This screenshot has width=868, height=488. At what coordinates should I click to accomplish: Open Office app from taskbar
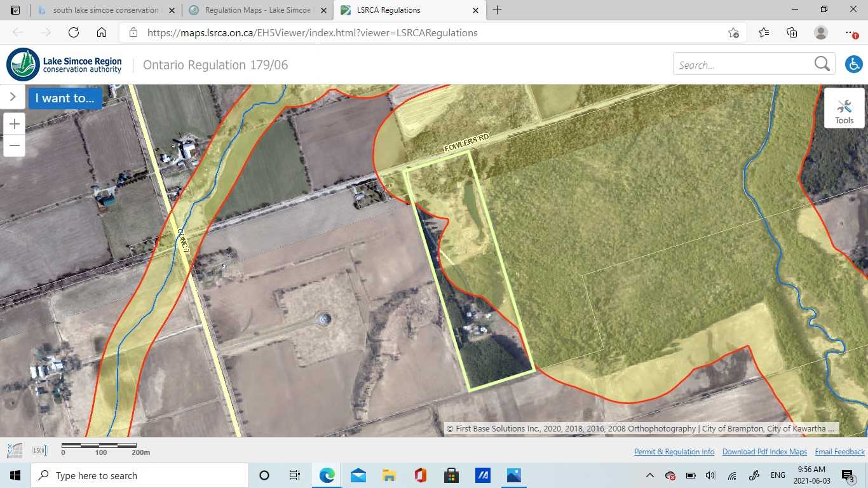pos(420,475)
